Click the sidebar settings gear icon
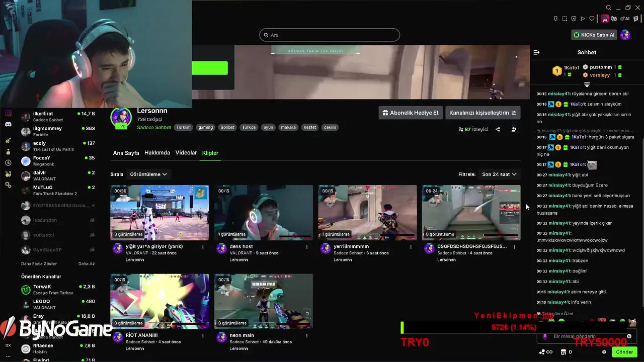 (x=8, y=185)
